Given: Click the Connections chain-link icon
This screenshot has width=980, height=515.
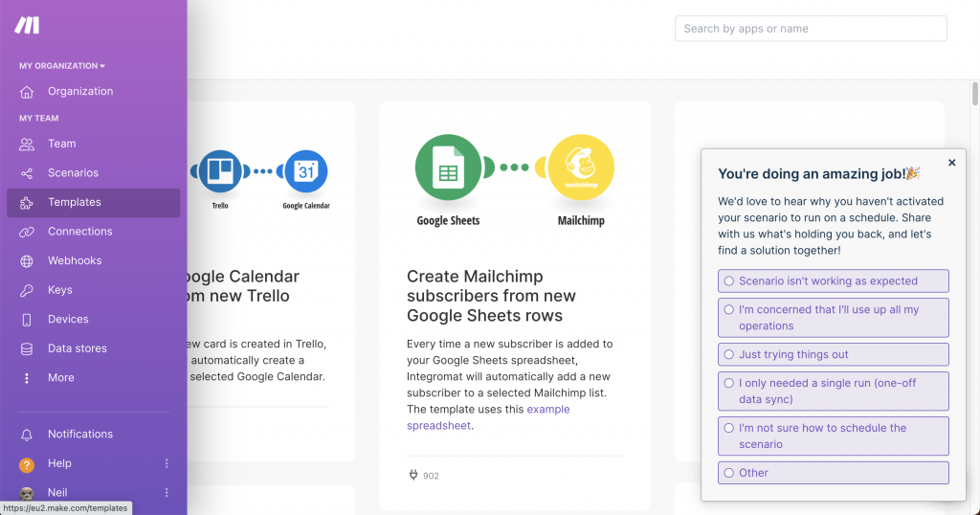Looking at the screenshot, I should [26, 232].
